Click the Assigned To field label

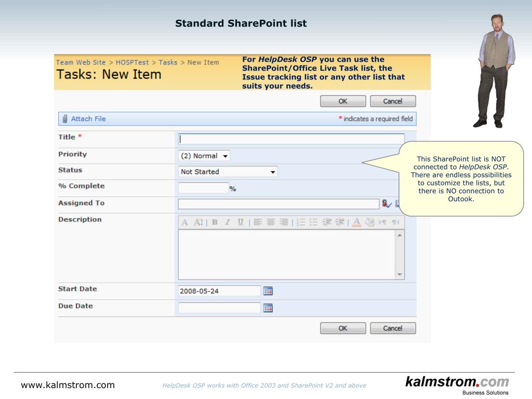tap(82, 203)
